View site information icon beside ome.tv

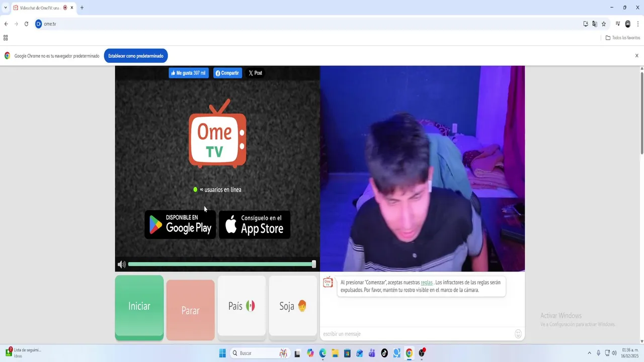[x=38, y=24]
